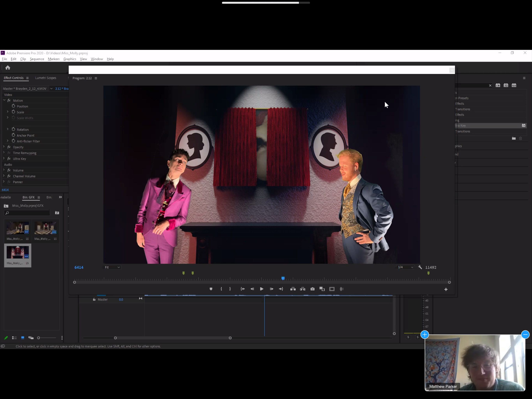Toggle project write mode green pencil
The width and height of the screenshot is (532, 399).
click(6, 338)
